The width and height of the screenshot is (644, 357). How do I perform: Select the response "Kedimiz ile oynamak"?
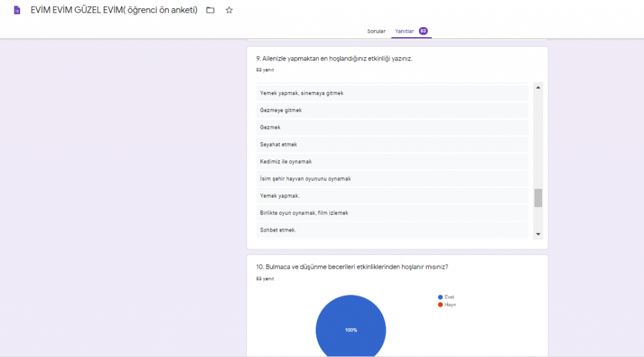click(x=285, y=162)
